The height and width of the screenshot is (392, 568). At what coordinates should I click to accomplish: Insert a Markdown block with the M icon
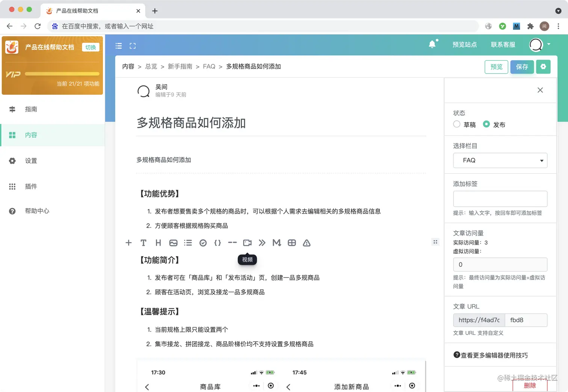(x=277, y=243)
